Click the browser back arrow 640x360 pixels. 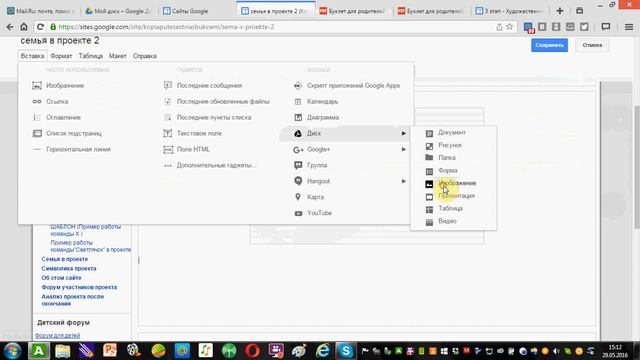click(9, 27)
